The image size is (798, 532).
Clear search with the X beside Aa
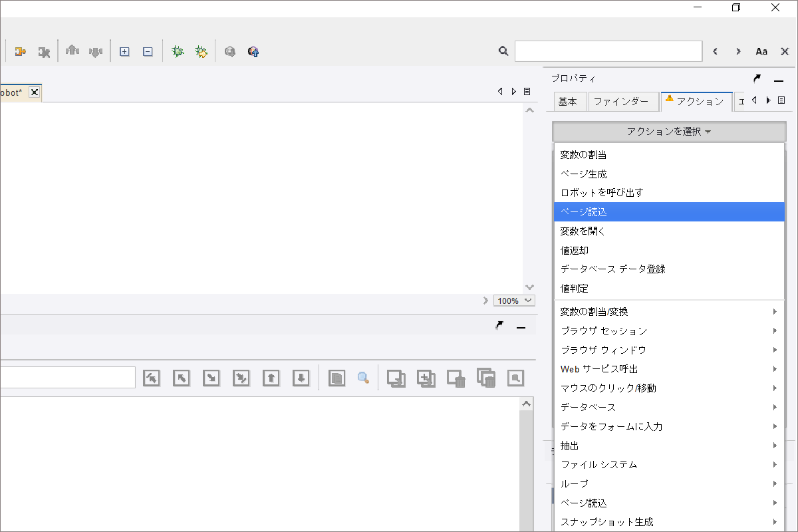tap(785, 51)
